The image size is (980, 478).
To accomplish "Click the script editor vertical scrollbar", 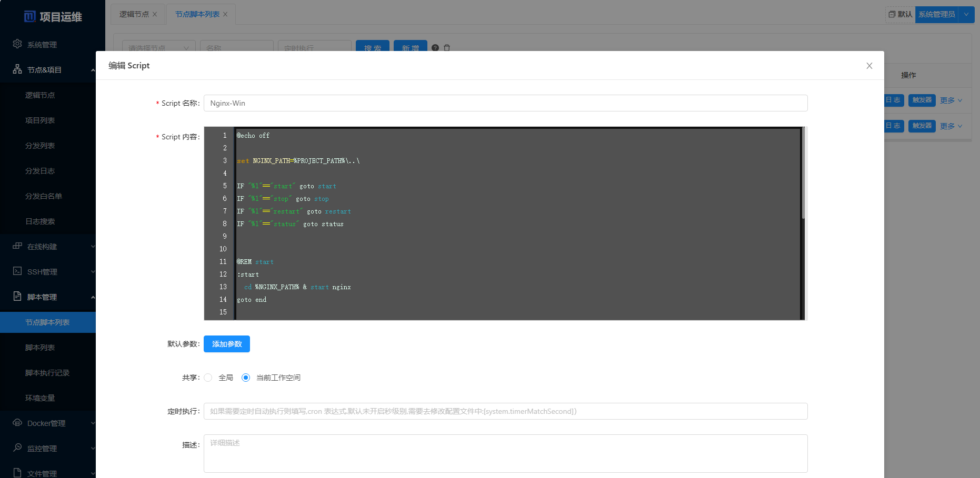I will pos(803,174).
